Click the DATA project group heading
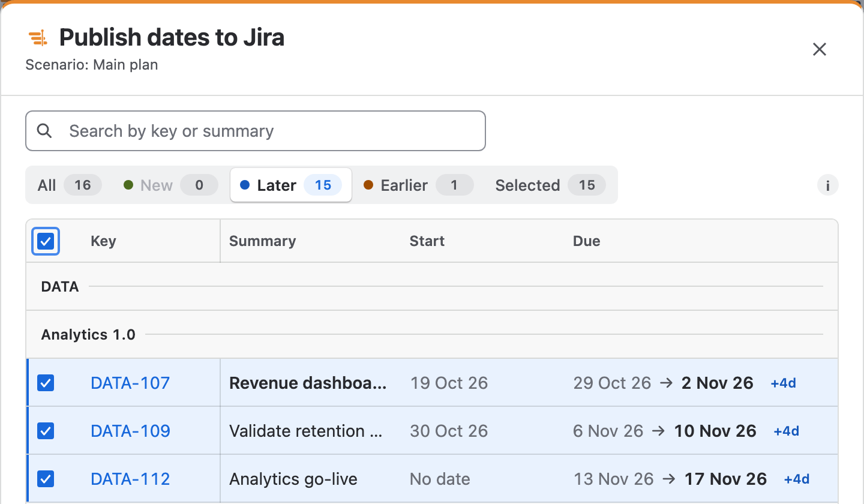Viewport: 864px width, 504px height. coord(60,287)
